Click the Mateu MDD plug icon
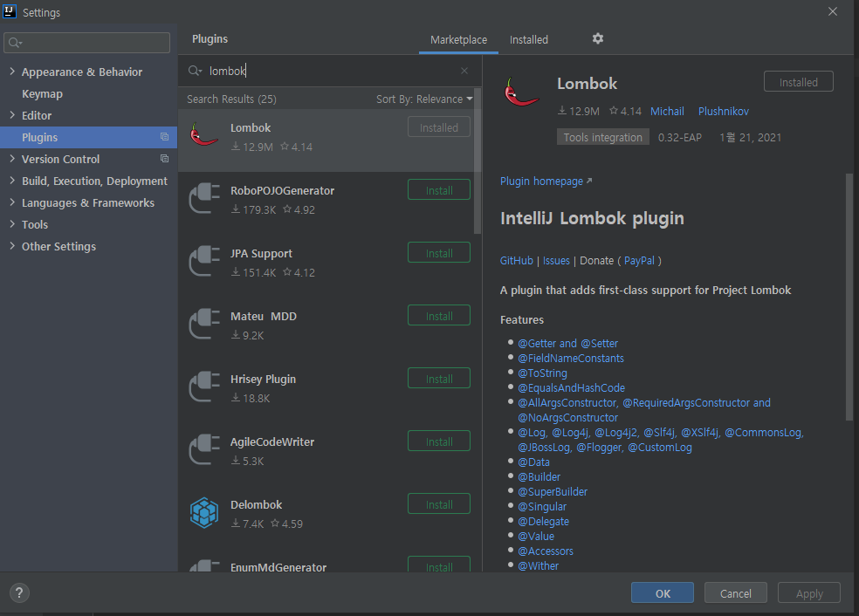This screenshot has width=859, height=616. (203, 324)
